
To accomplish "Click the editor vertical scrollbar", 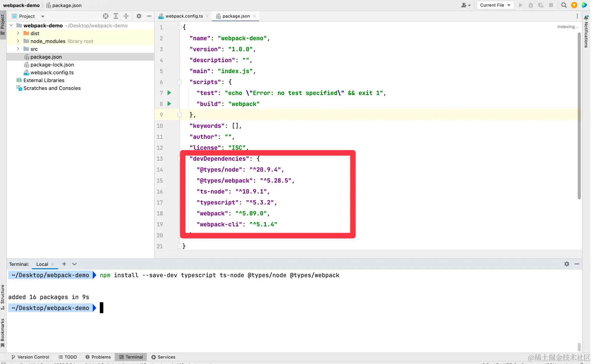I will pyautogui.click(x=579, y=116).
